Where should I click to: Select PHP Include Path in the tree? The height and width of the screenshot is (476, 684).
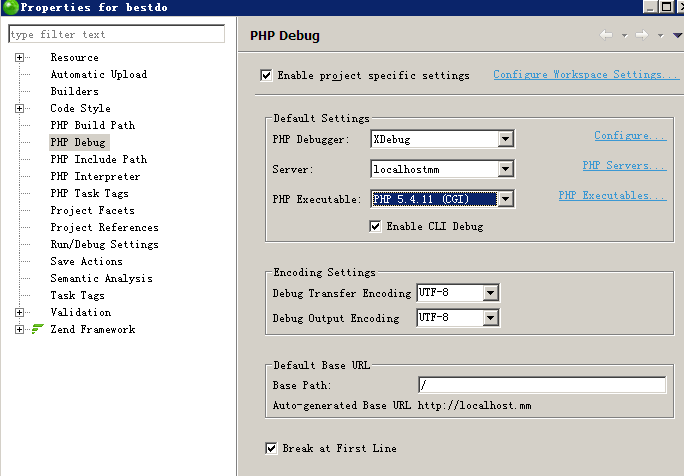click(x=99, y=159)
